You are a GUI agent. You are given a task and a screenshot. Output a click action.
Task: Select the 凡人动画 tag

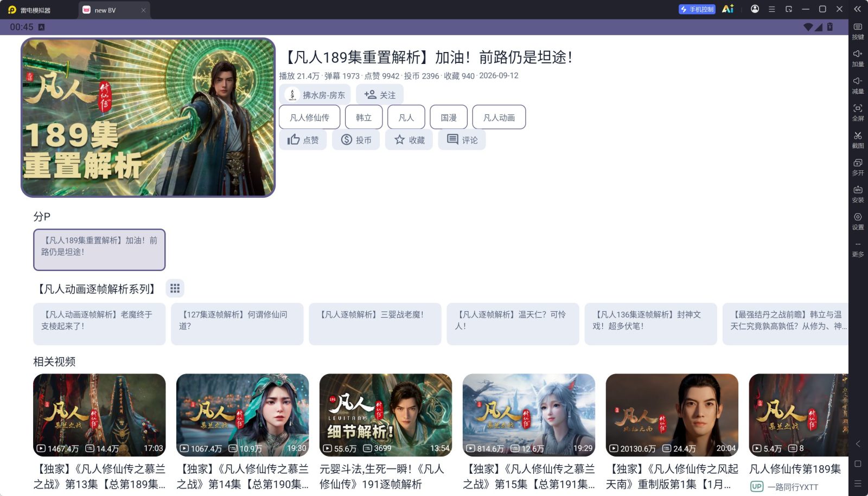tap(499, 117)
